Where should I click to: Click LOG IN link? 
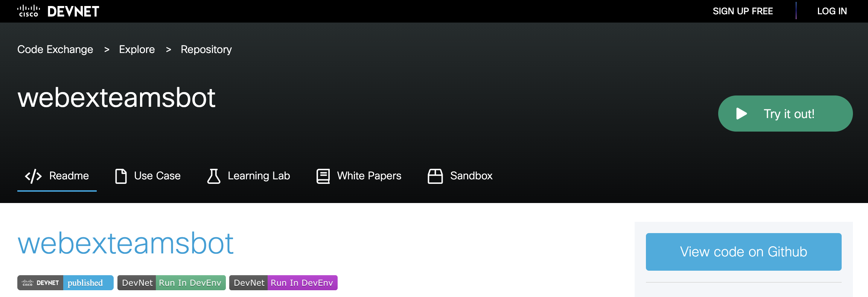coord(832,11)
